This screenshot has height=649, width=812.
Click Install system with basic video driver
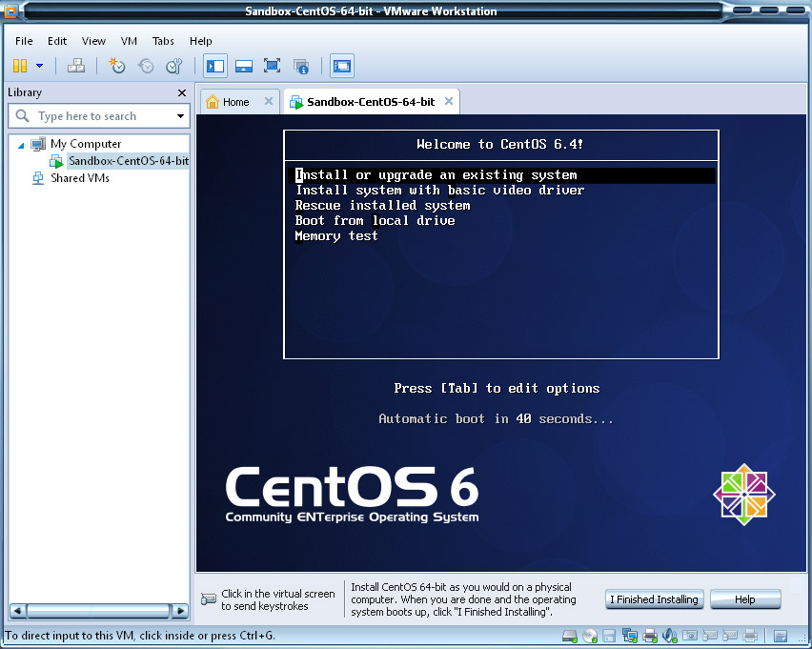tap(439, 190)
